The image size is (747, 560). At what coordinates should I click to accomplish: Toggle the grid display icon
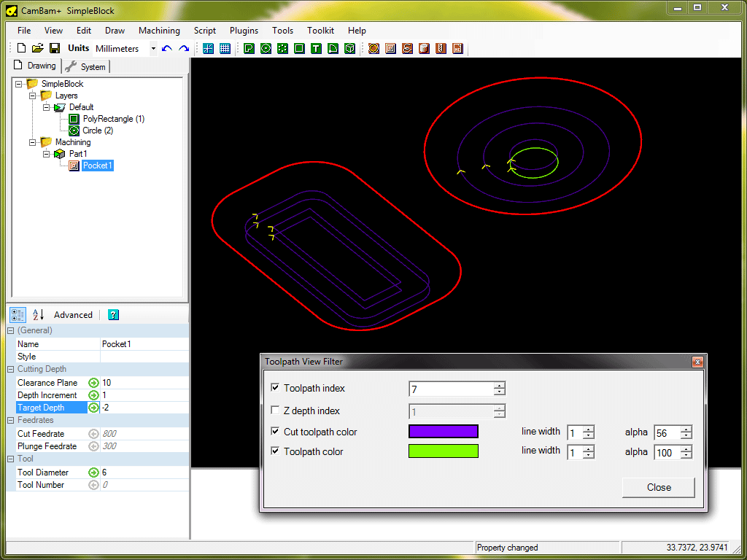pos(225,49)
